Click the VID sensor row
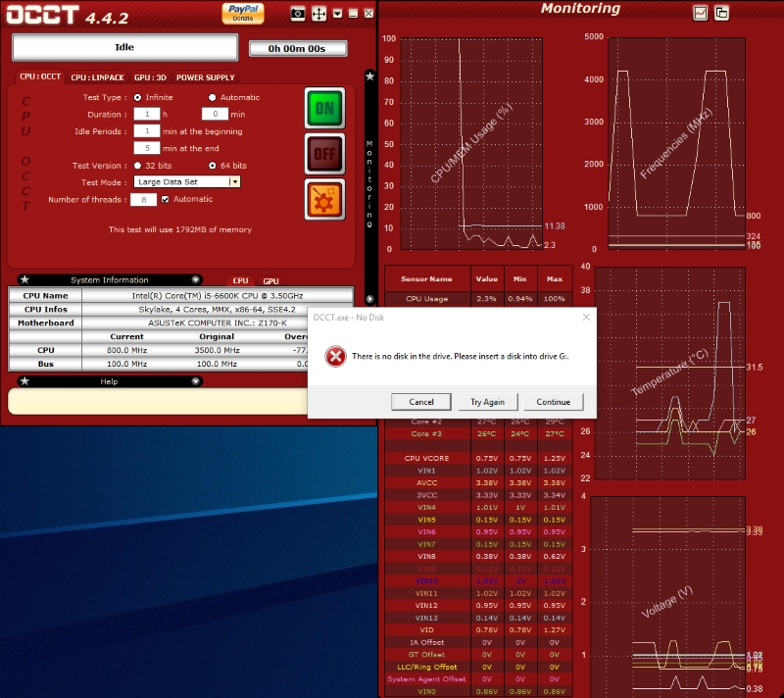Image resolution: width=784 pixels, height=698 pixels. [478, 629]
